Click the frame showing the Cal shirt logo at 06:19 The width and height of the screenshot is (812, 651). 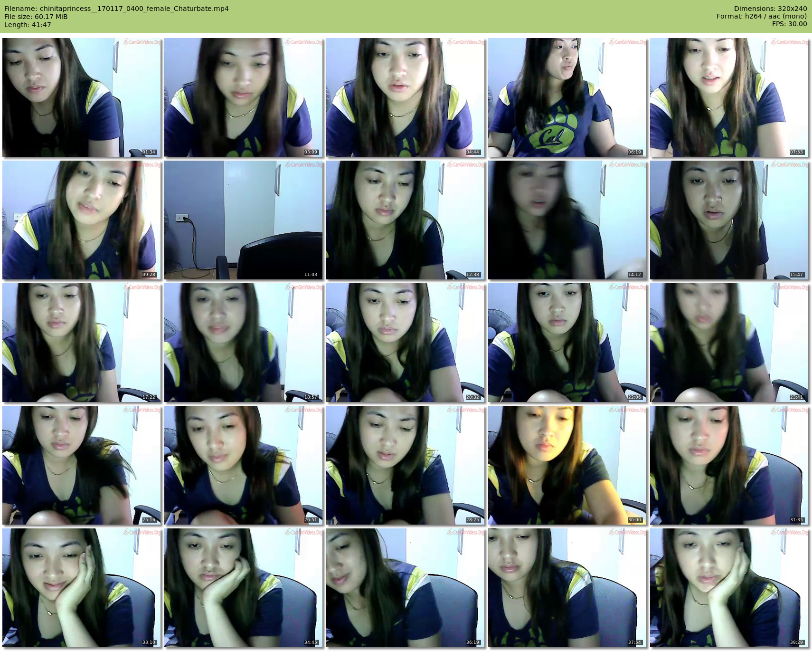[567, 97]
